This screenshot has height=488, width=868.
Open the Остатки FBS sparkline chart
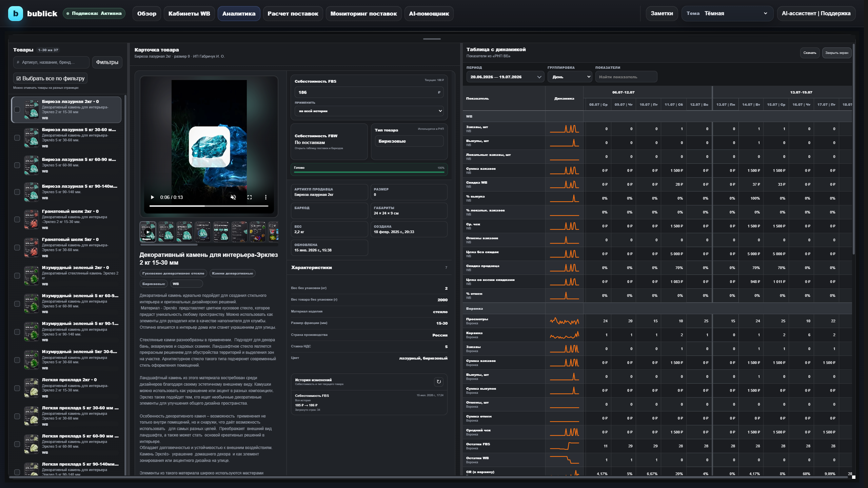564,446
